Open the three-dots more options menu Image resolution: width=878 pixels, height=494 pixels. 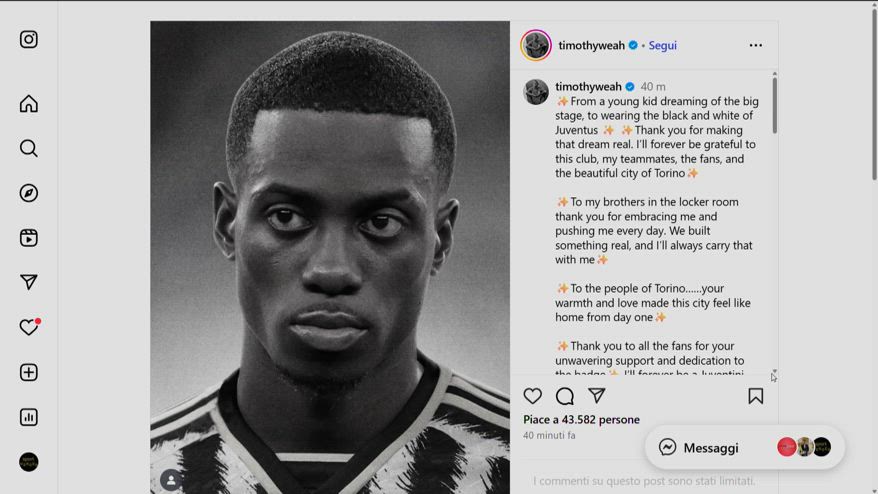pos(756,45)
